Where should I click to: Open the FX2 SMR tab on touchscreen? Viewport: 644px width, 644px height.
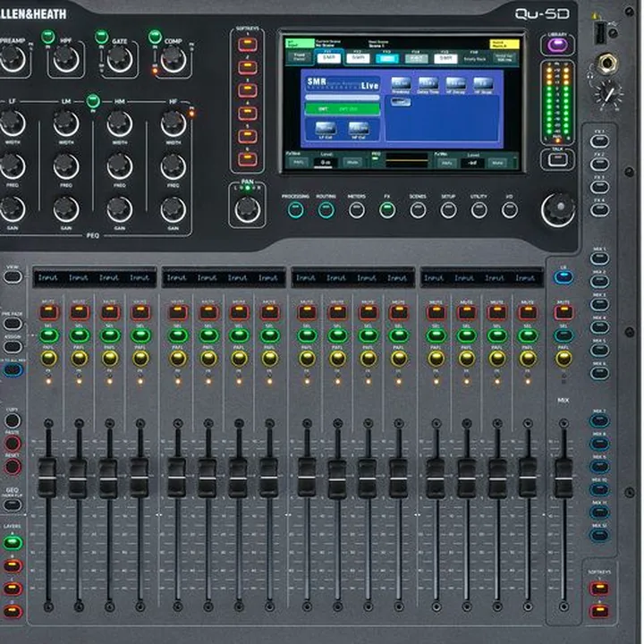point(358,57)
